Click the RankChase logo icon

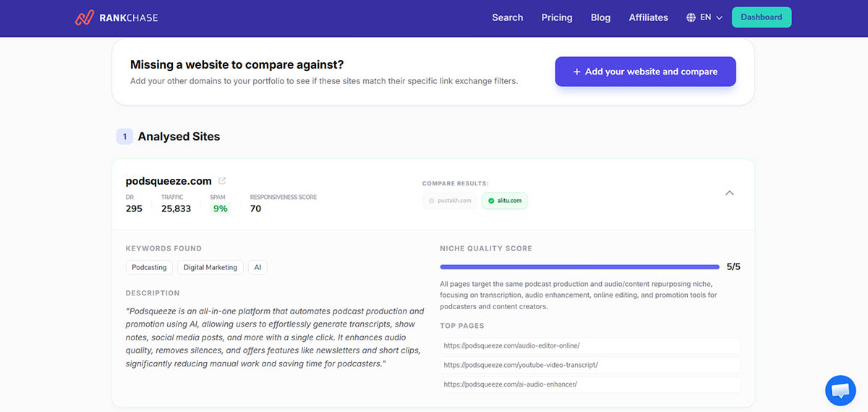point(84,17)
